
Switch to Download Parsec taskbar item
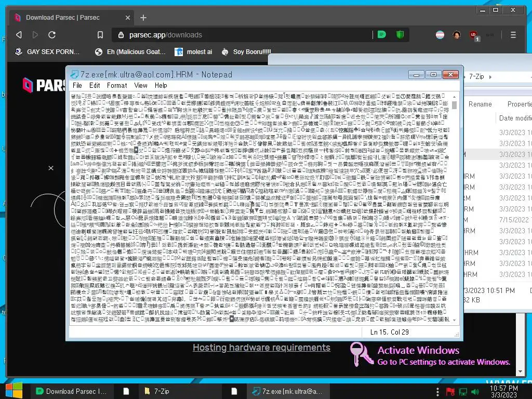71,391
